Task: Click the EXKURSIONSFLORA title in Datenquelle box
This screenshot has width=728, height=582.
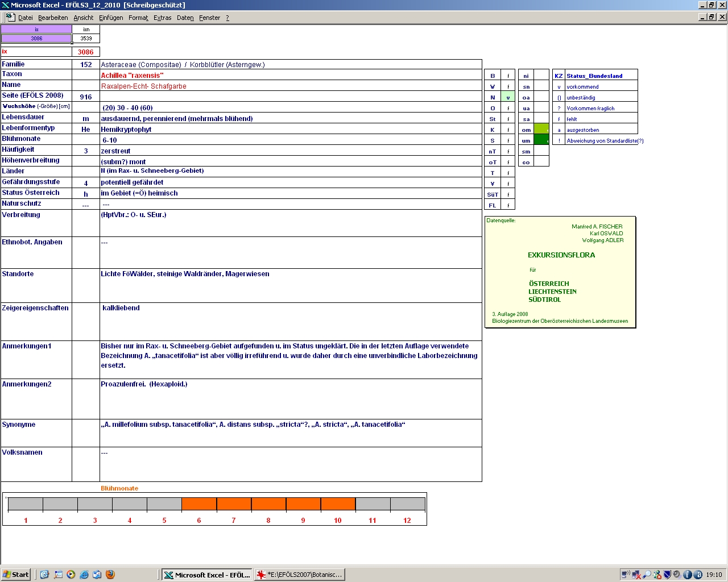Action: click(561, 255)
